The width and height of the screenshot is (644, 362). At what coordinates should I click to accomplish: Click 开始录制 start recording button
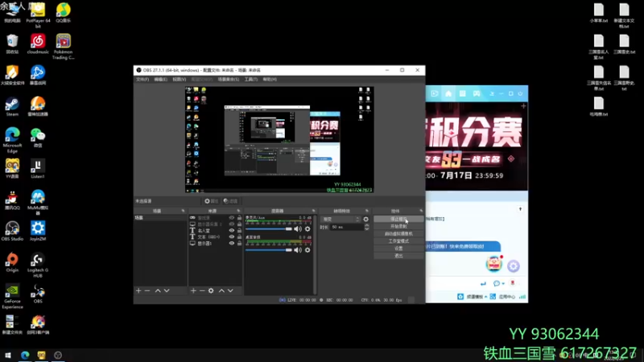pos(398,227)
